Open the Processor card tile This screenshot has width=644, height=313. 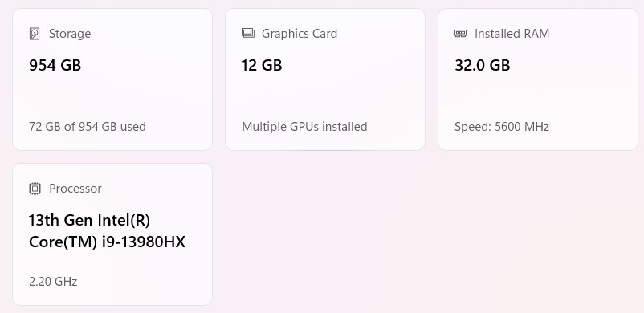(112, 234)
